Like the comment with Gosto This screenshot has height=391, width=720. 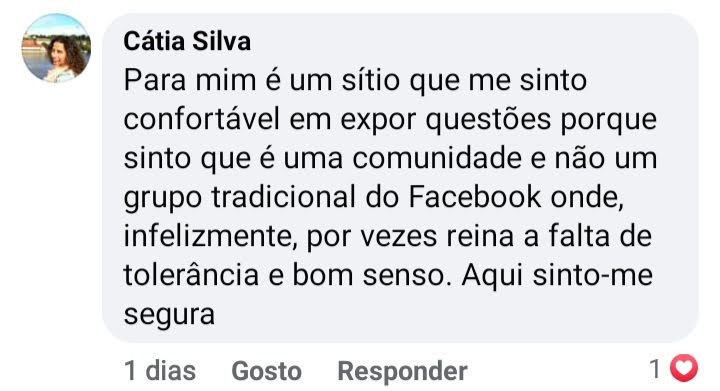click(266, 370)
